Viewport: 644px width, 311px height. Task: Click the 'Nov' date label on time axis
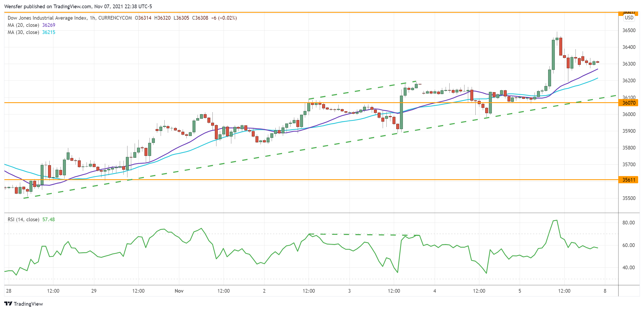point(179,291)
